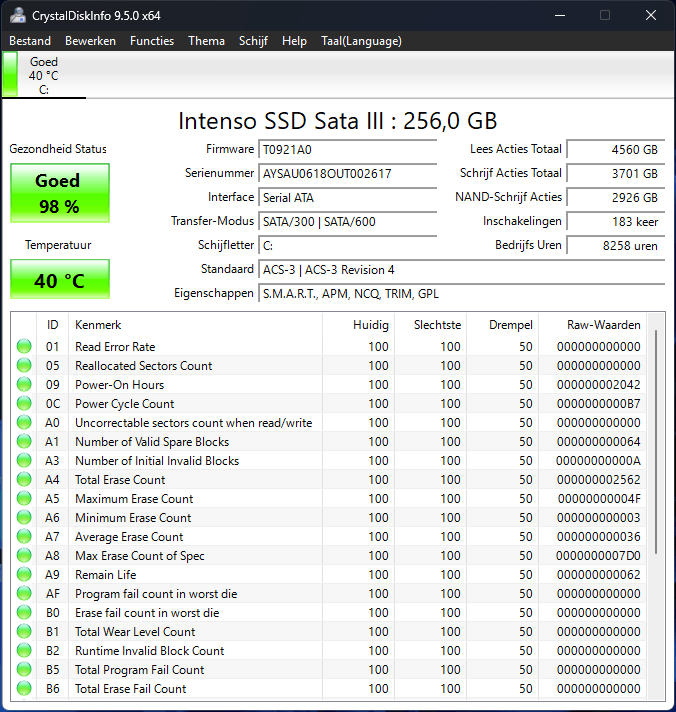Click the ID column header
Screen dimensions: 676x712
(53, 325)
